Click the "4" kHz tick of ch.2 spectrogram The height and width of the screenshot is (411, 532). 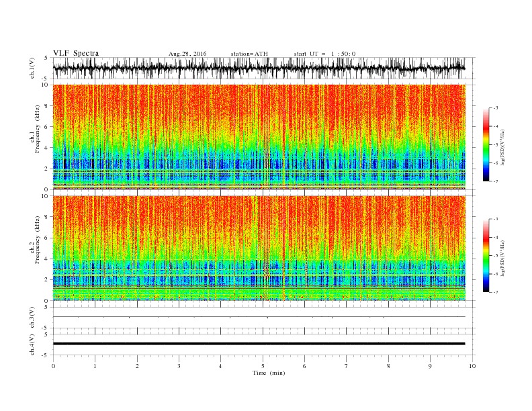click(46, 259)
